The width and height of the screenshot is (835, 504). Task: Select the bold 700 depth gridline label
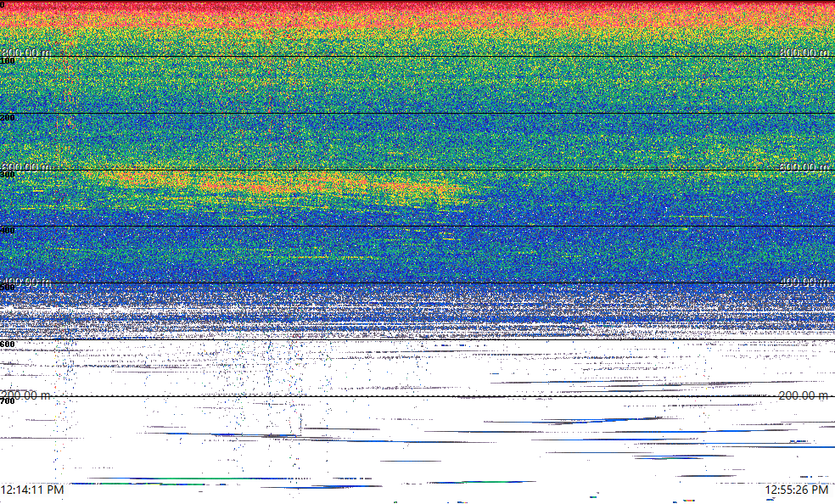point(8,400)
